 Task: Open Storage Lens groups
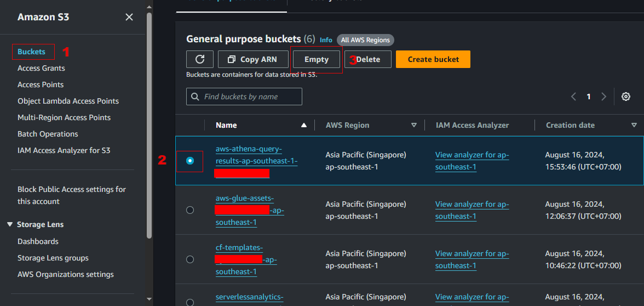[53, 258]
